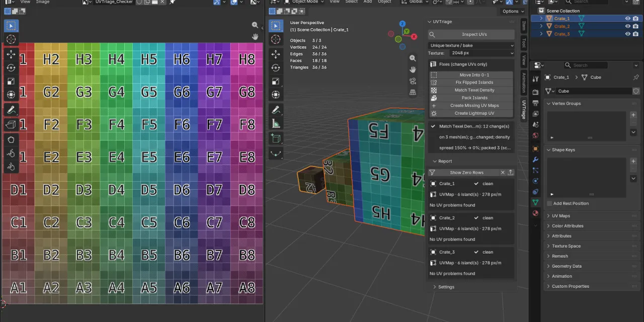
Task: Select the 3D Cursor tool in 3D viewport
Action: click(x=276, y=39)
